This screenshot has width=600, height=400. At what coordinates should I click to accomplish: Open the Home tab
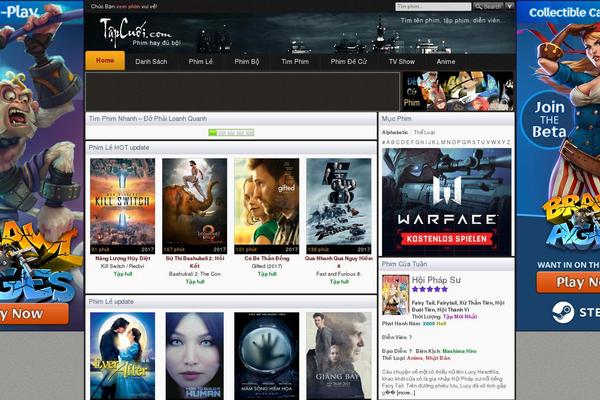105,60
